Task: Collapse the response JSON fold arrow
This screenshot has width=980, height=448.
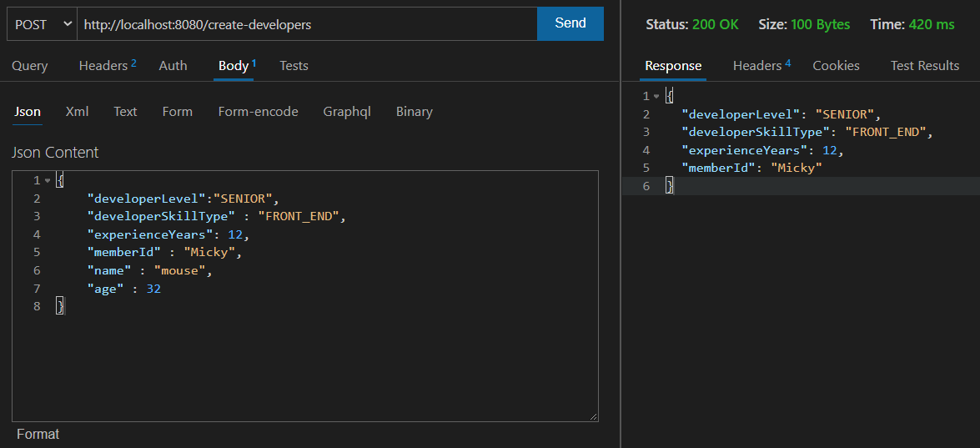Action: pyautogui.click(x=656, y=97)
